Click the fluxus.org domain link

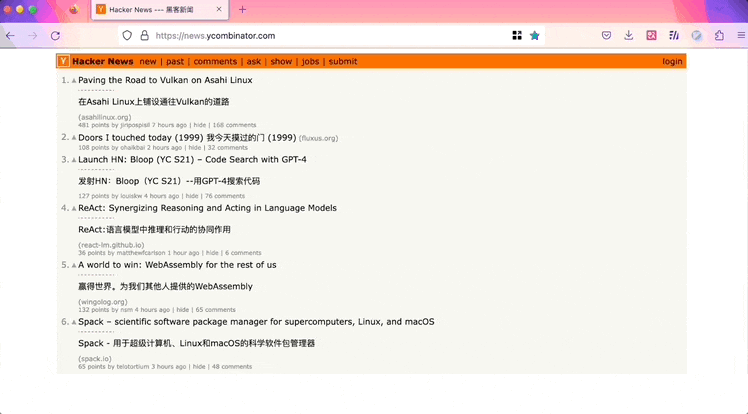[x=318, y=138]
